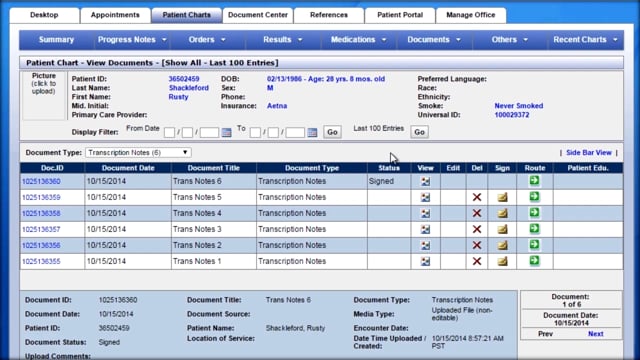Expand Recent Charts menu

coord(585,40)
